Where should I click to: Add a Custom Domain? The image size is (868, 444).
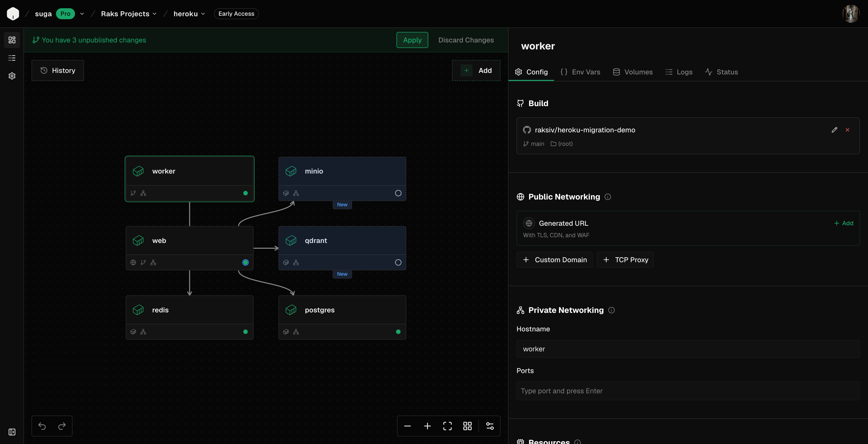(554, 260)
